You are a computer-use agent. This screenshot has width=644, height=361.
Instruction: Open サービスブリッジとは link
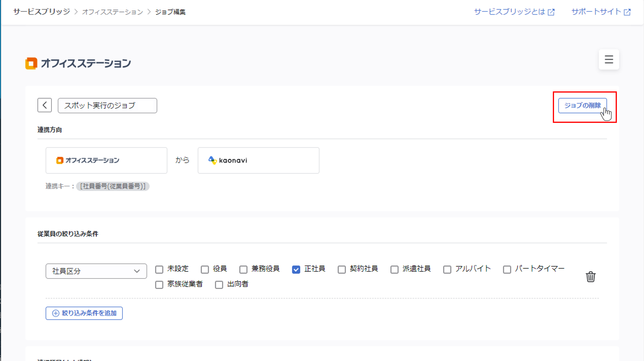514,12
